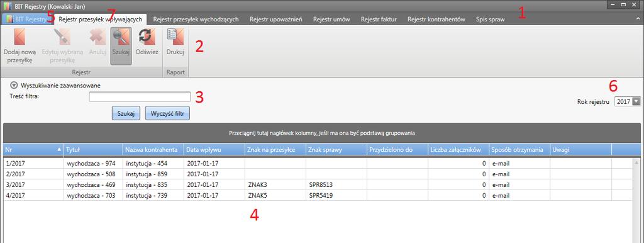Click the Odśwież refresh icon
This screenshot has width=644, height=243.
147,37
